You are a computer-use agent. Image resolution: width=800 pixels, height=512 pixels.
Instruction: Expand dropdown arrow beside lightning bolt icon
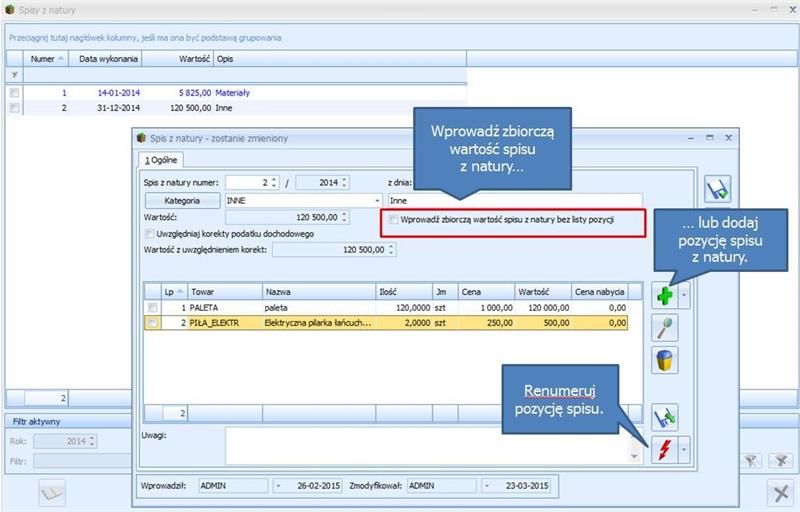click(684, 451)
